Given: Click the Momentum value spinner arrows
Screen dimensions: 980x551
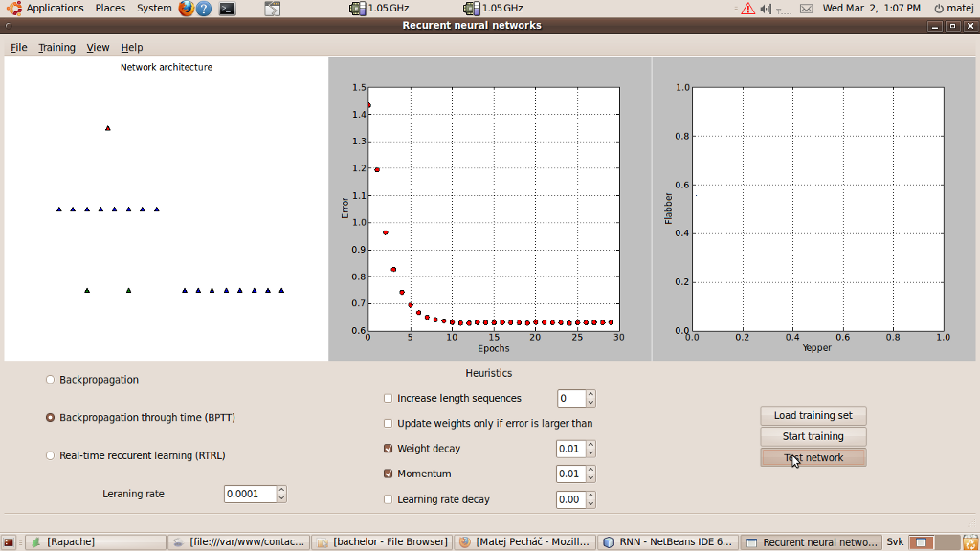Looking at the screenshot, I should [x=590, y=474].
